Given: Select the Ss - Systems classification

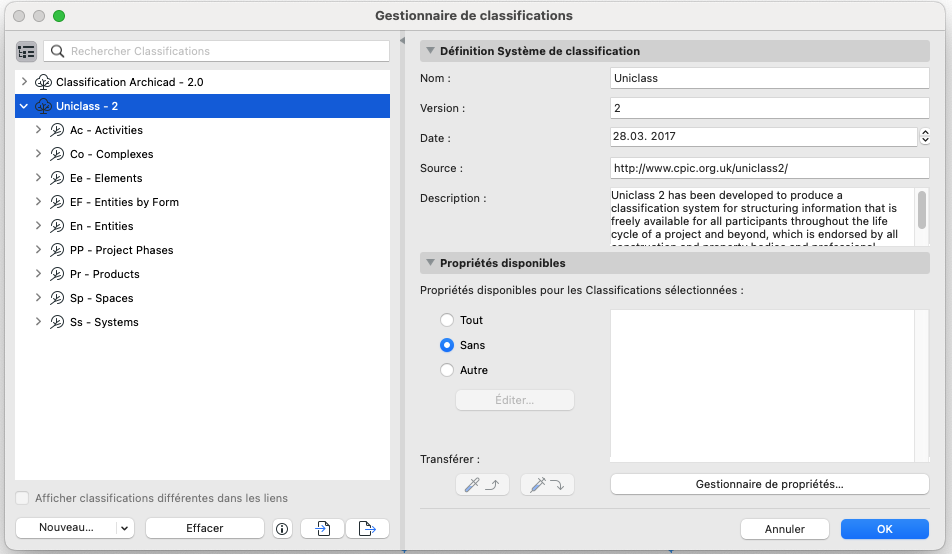Looking at the screenshot, I should point(104,322).
